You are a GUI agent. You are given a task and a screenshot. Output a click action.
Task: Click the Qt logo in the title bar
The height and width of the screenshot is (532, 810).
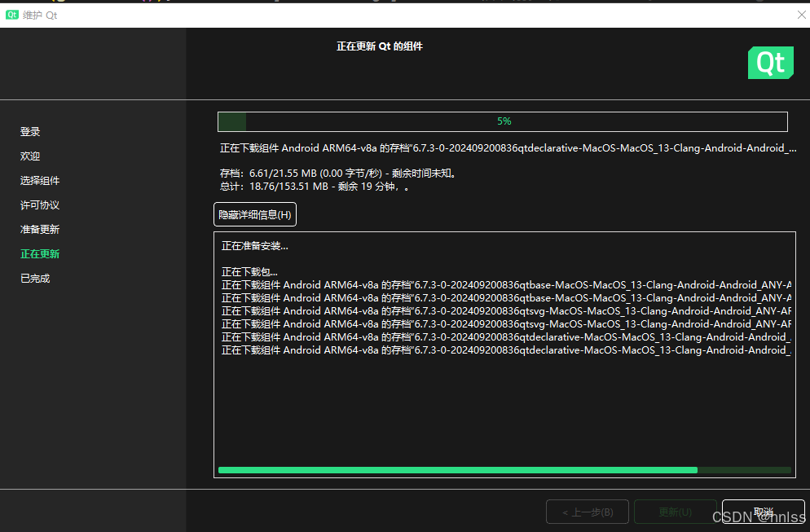click(12, 15)
